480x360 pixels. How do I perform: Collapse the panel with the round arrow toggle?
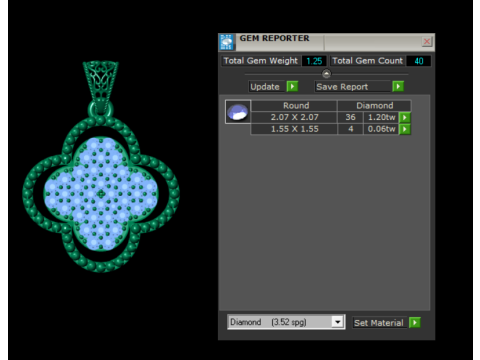tap(326, 74)
